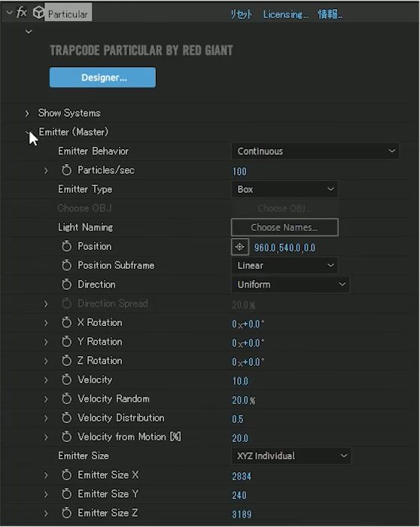Click the Position value 960.0,540.0,0.0
The width and height of the screenshot is (420, 527).
click(285, 248)
